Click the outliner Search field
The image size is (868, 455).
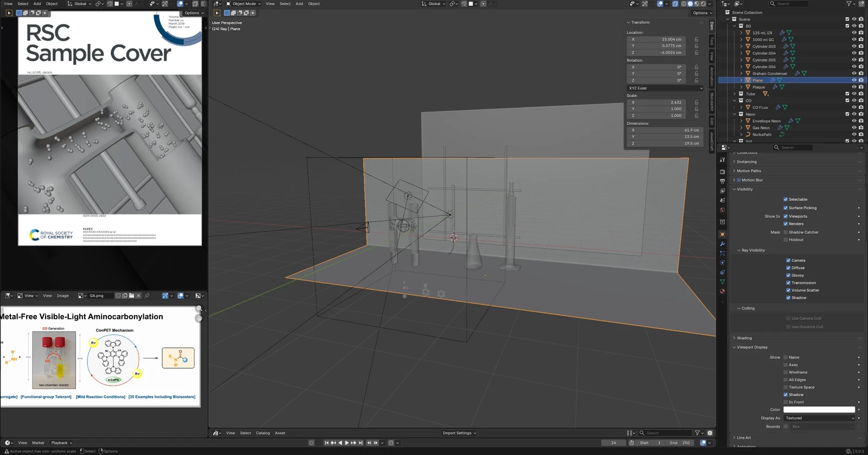pyautogui.click(x=788, y=4)
